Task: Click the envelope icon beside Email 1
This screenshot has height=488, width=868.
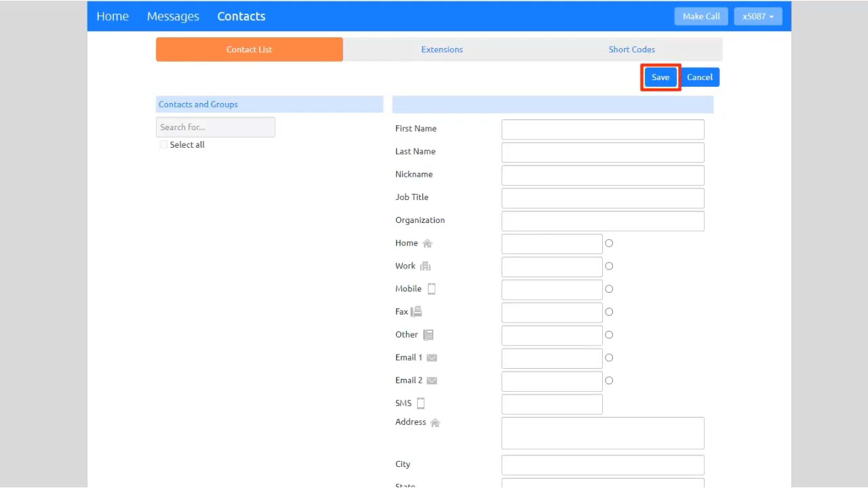Action: click(x=431, y=358)
